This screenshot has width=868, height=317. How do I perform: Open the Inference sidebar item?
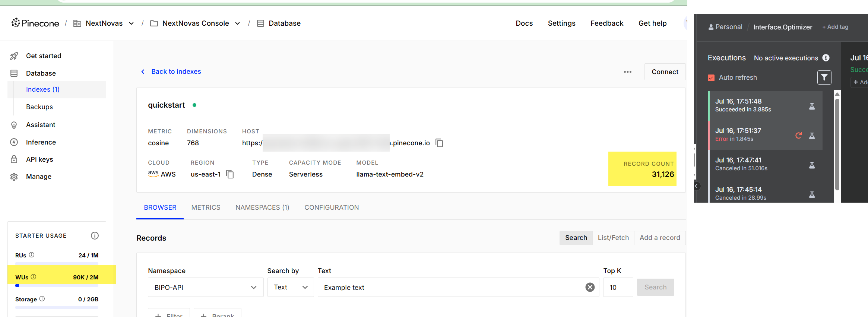click(x=41, y=142)
